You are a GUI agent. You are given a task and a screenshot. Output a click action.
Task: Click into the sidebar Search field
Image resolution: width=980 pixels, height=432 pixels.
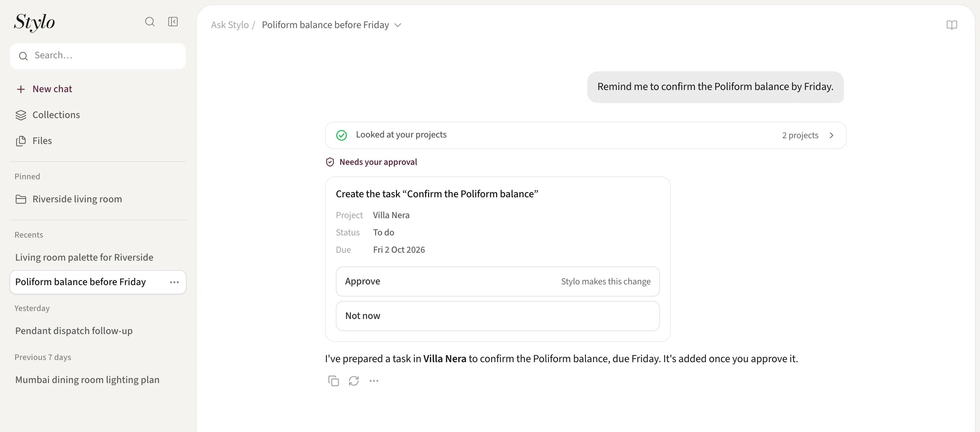coord(98,56)
